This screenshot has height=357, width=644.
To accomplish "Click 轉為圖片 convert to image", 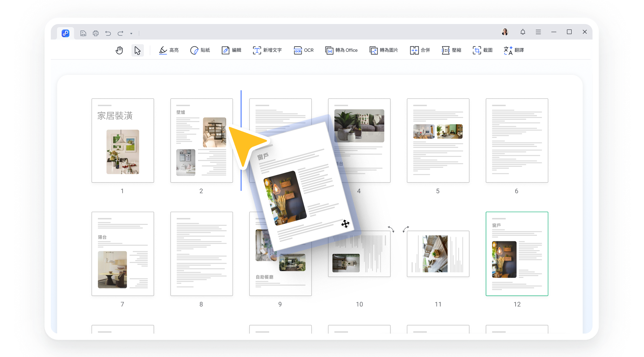I will (384, 50).
